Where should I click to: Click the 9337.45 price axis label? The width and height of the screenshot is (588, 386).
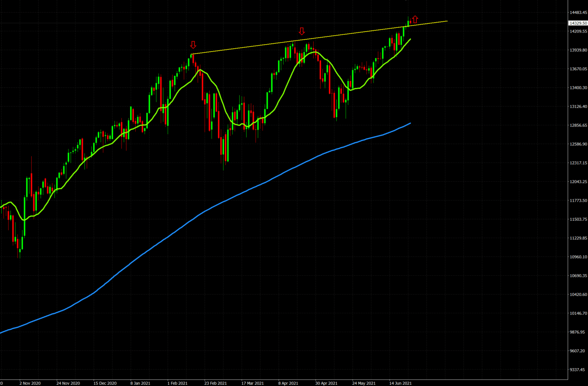[578, 370]
